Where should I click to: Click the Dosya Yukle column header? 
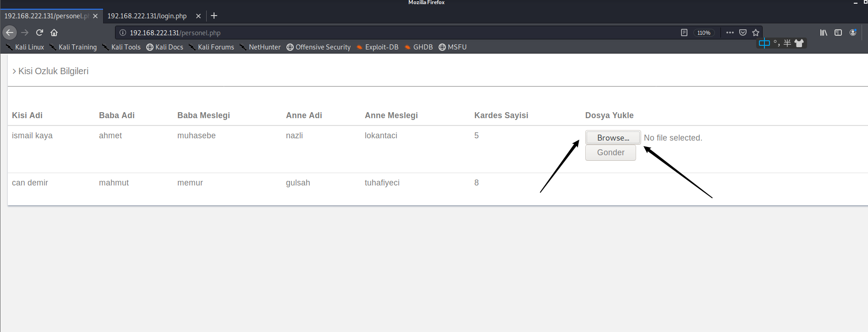click(609, 115)
